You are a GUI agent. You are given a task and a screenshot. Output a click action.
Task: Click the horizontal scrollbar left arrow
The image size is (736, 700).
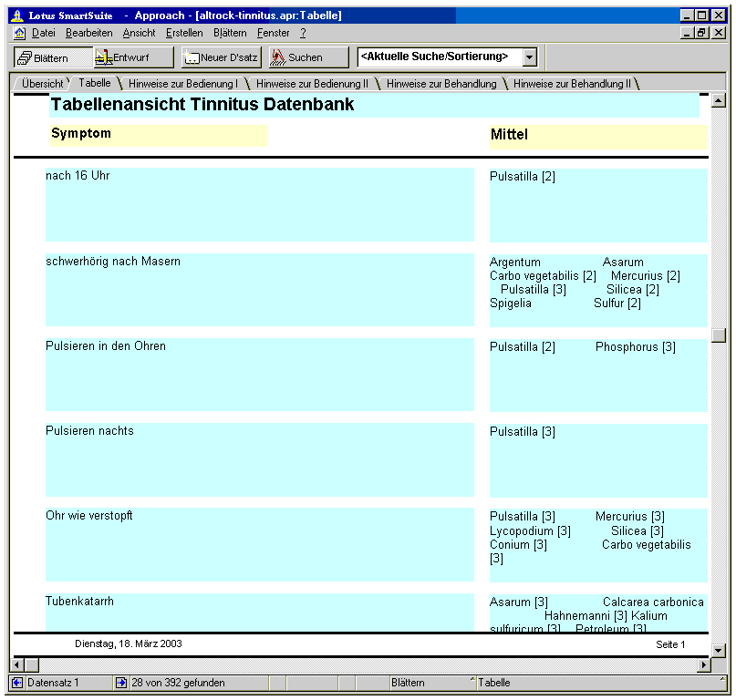coord(17,664)
